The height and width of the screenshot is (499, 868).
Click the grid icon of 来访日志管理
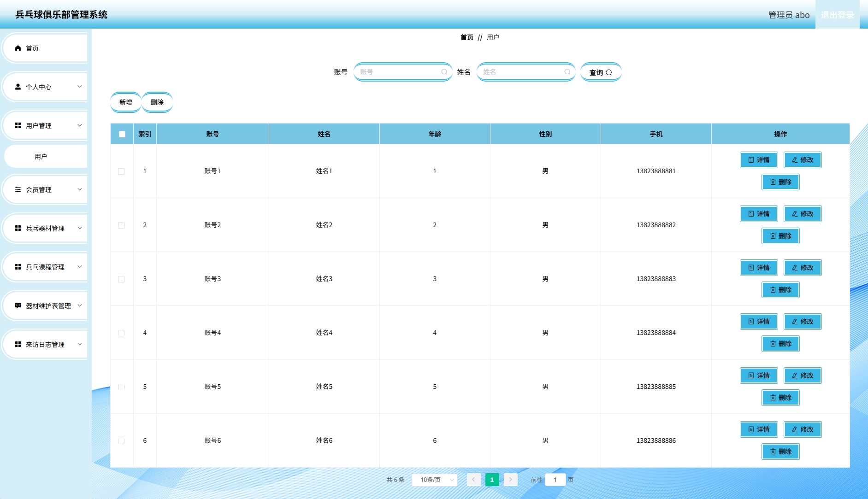(x=18, y=344)
